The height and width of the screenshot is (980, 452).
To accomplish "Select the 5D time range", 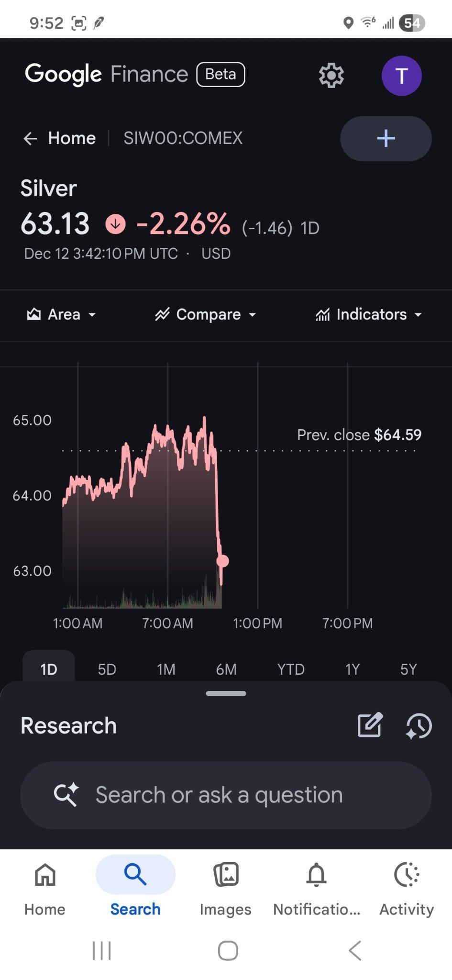I will [x=107, y=669].
